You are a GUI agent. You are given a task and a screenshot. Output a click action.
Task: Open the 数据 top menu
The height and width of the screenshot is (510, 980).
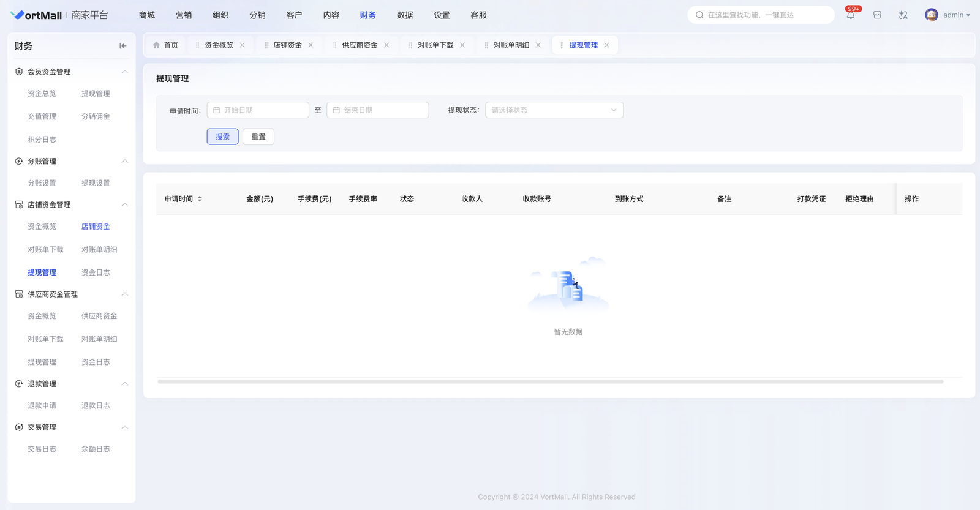point(405,15)
